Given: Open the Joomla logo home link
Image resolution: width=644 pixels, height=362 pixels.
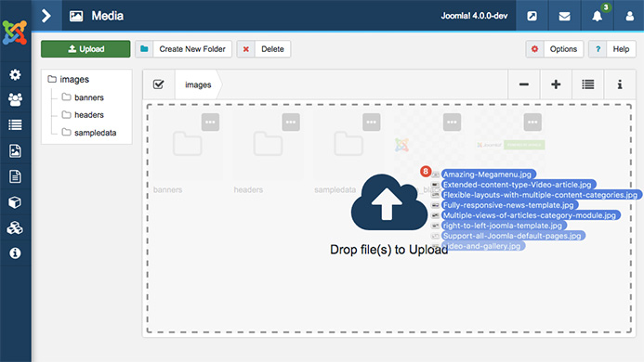Looking at the screenshot, I should [x=15, y=32].
